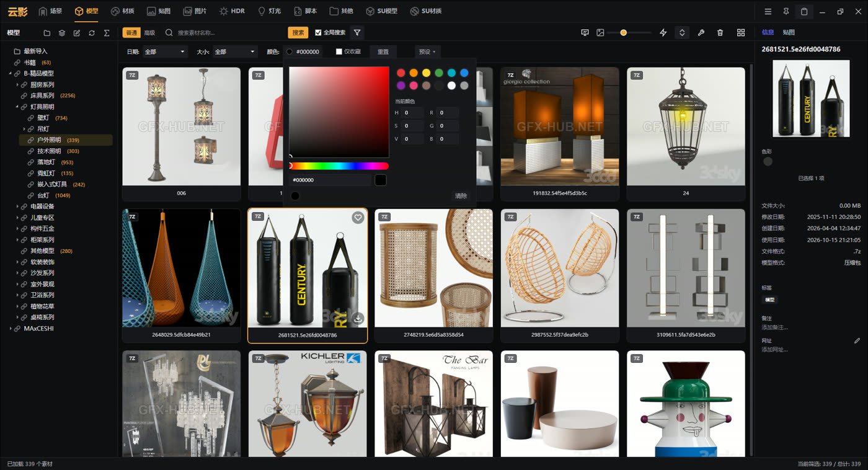Switch to the 材质 tab
The width and height of the screenshot is (868, 470).
[122, 11]
